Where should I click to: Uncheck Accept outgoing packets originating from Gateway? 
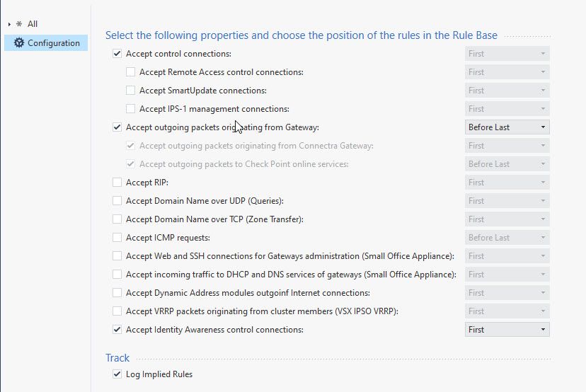click(x=117, y=127)
